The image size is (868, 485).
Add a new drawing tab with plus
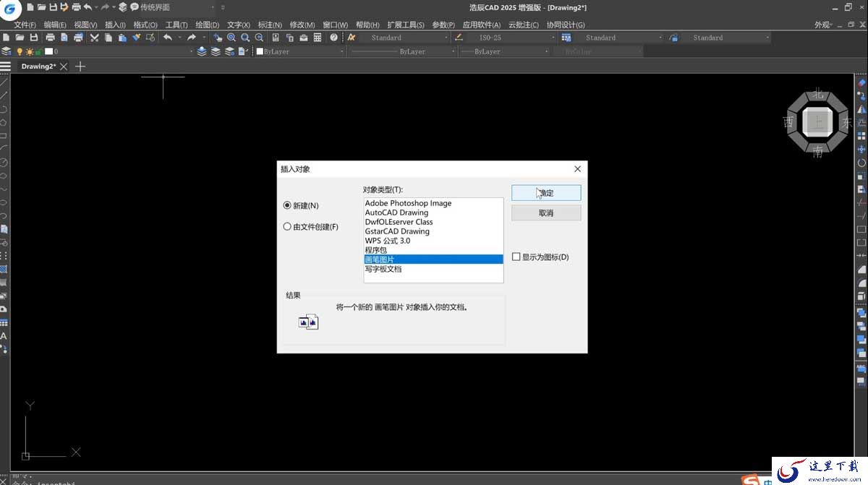click(x=80, y=66)
